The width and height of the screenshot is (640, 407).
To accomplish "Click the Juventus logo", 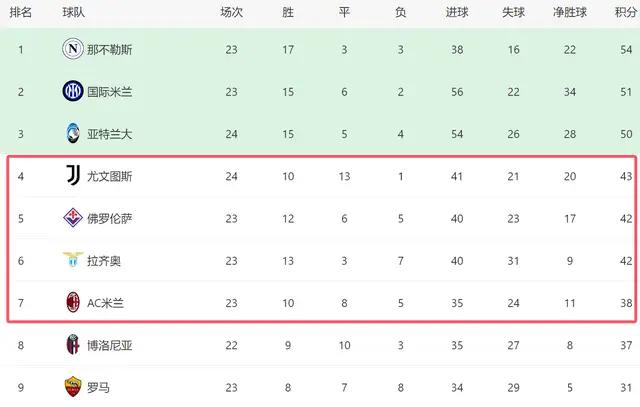I will coord(73,176).
